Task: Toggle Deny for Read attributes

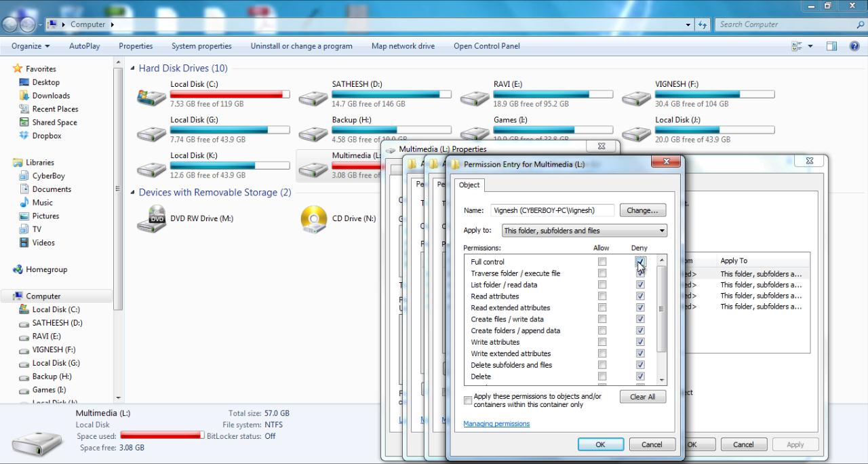Action: pyautogui.click(x=640, y=296)
